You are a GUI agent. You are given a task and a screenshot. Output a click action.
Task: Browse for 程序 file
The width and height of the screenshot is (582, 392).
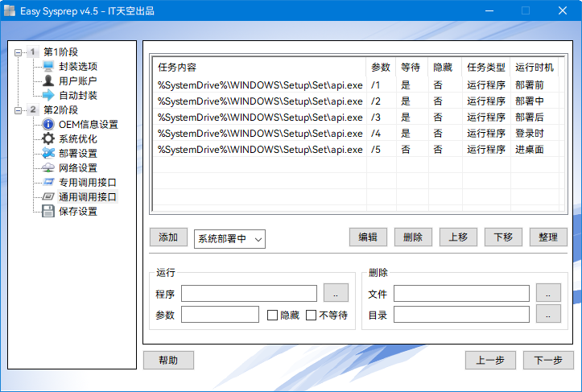[336, 293]
